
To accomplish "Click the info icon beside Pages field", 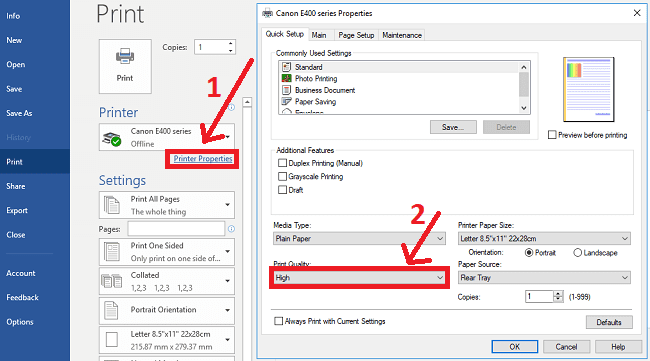I will 231,229.
